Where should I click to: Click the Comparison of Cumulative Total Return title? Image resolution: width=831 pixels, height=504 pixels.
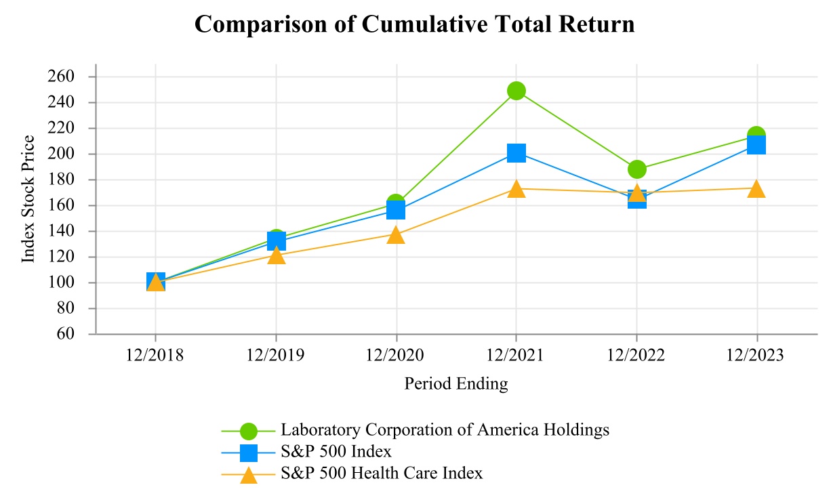[415, 24]
